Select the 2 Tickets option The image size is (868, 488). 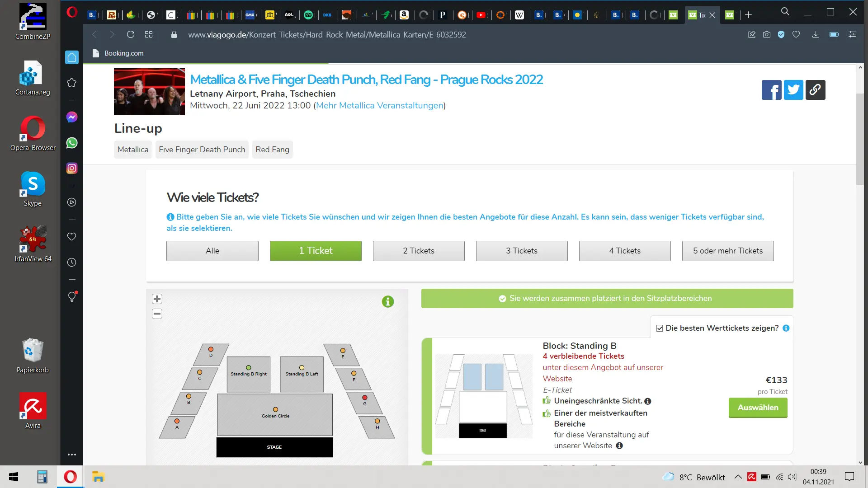point(419,251)
